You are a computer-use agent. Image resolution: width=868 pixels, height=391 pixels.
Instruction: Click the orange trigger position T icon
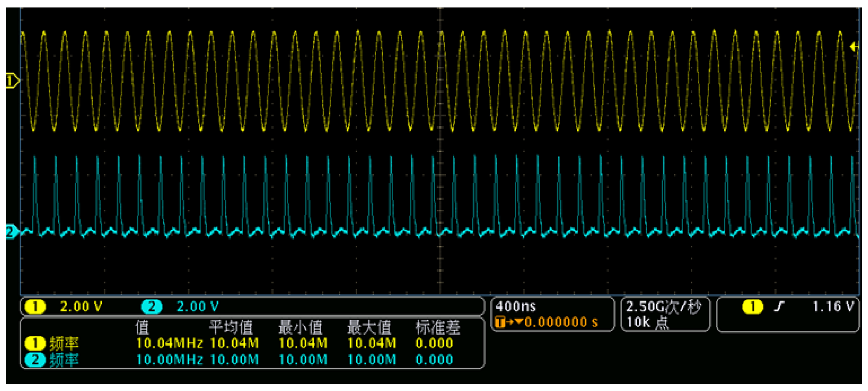coord(500,323)
